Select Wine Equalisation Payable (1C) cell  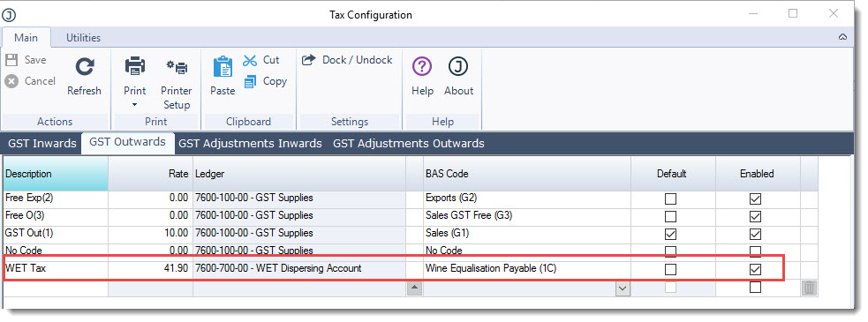527,269
